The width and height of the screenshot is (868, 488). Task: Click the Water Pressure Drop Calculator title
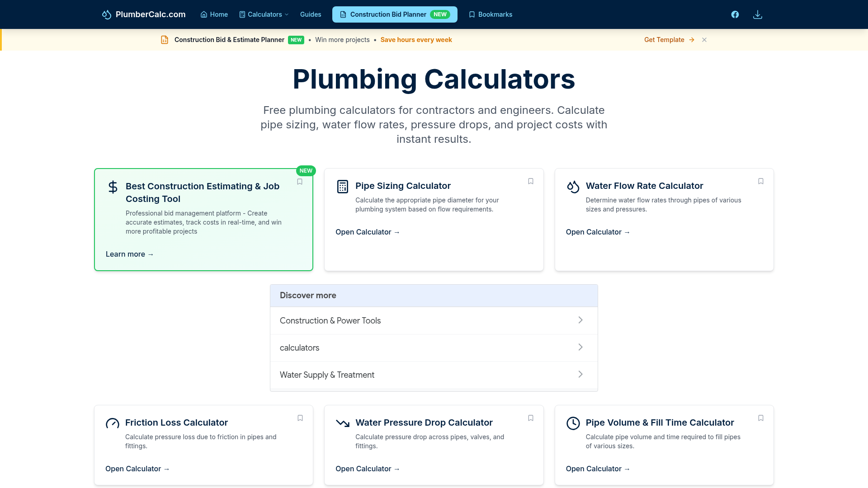pyautogui.click(x=424, y=422)
